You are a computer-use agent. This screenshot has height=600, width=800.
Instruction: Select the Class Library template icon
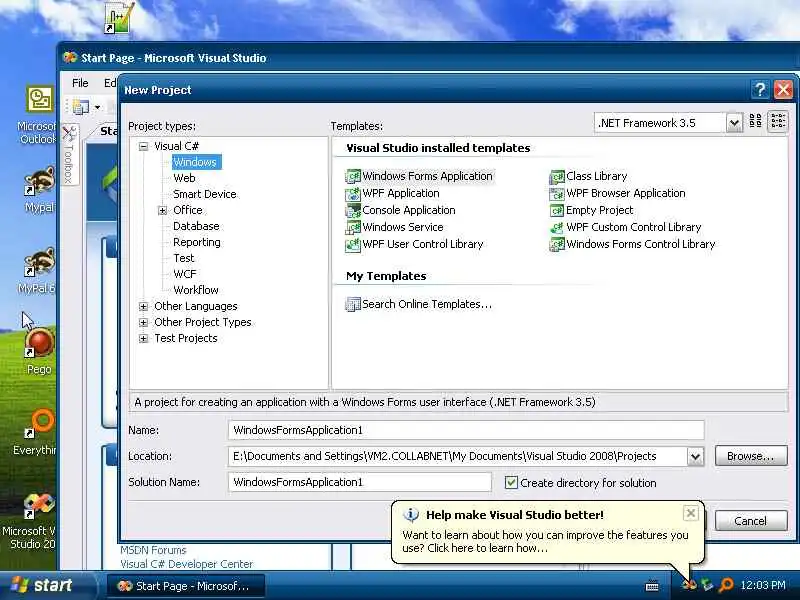click(x=557, y=177)
